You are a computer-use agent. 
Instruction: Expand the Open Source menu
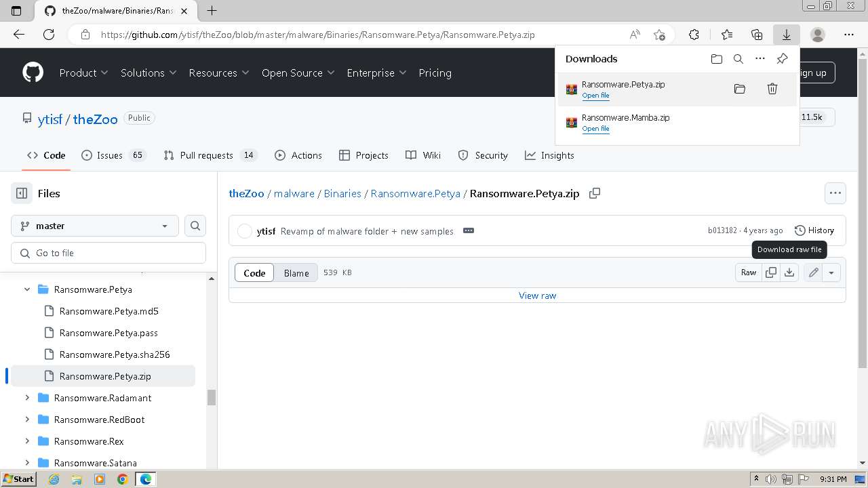298,73
